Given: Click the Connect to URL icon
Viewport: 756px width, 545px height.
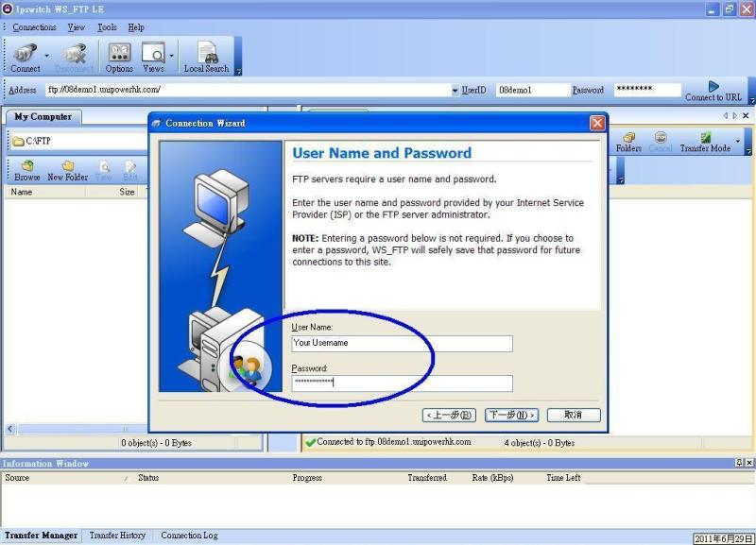Looking at the screenshot, I should click(x=713, y=91).
